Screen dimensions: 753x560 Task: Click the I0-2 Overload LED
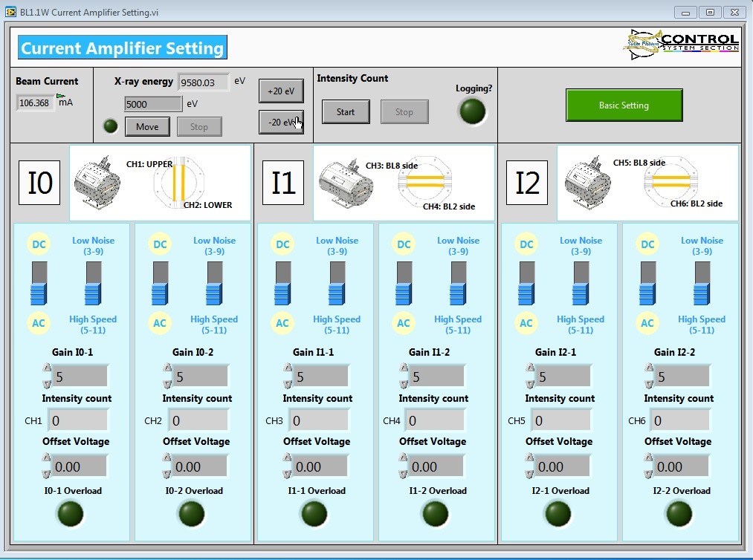click(x=192, y=514)
